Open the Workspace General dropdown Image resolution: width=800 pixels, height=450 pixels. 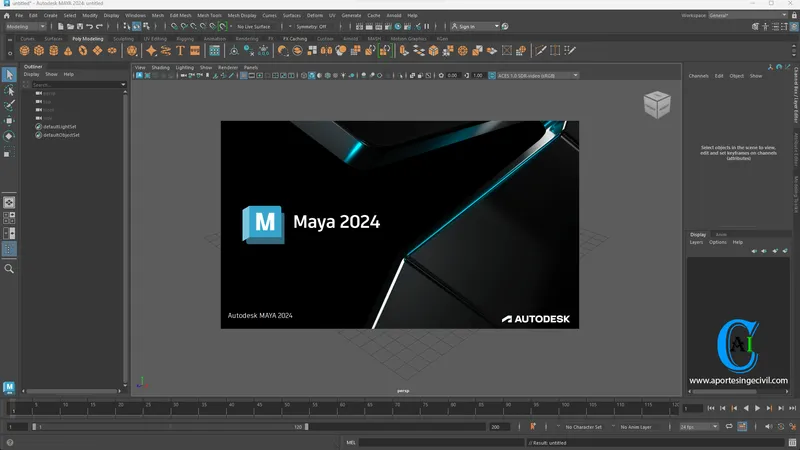click(x=748, y=15)
